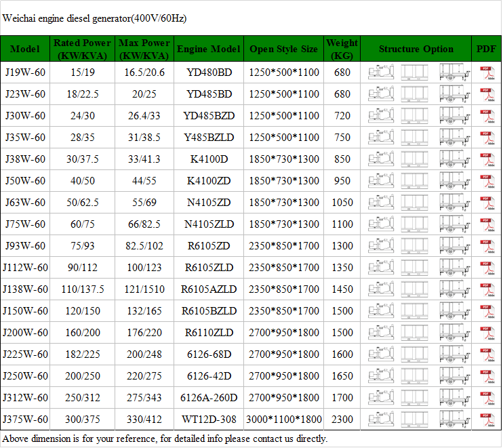Open the PDF icon for J375W-60
The height and width of the screenshot is (448, 503).
(x=487, y=420)
